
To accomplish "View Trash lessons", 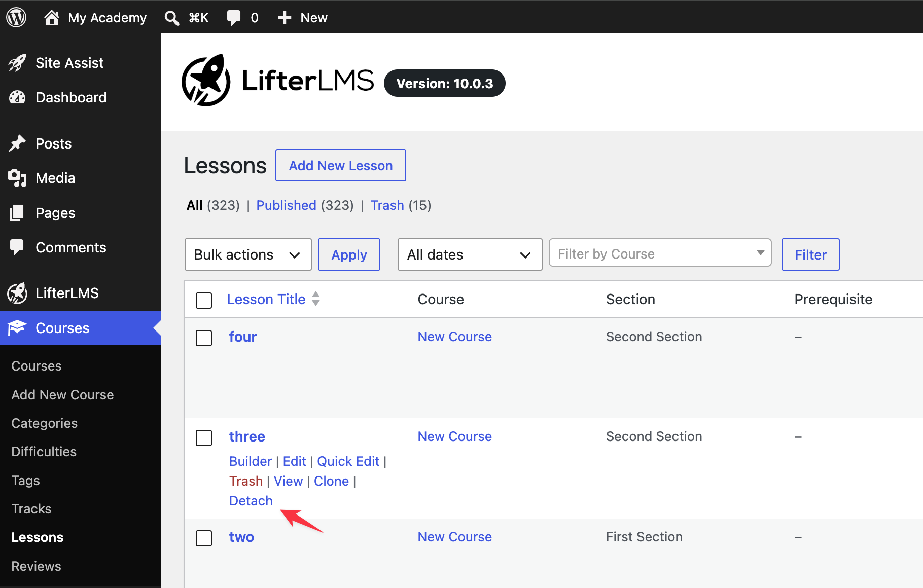I will [387, 205].
